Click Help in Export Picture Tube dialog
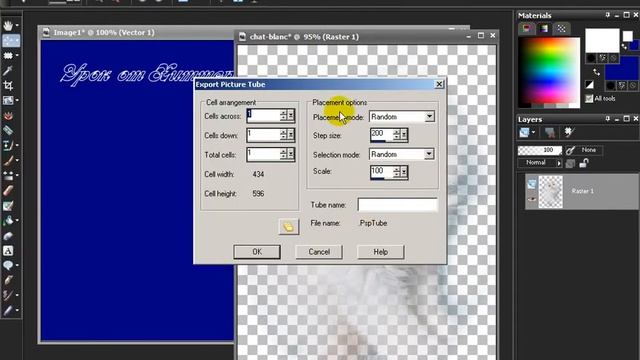The image size is (640, 360). click(380, 252)
